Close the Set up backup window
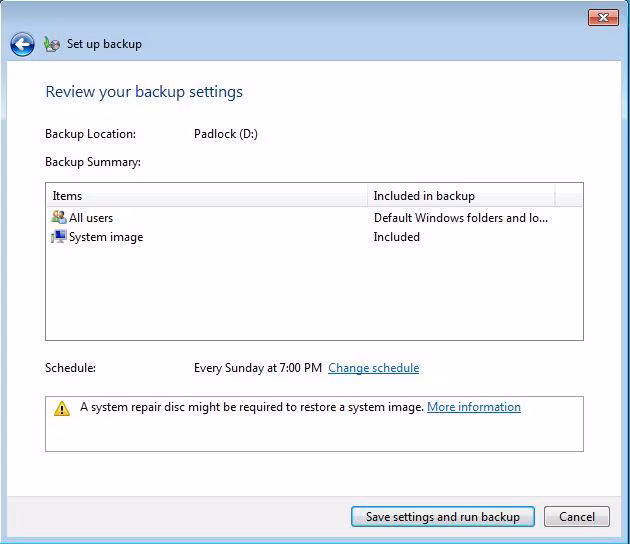 603,16
